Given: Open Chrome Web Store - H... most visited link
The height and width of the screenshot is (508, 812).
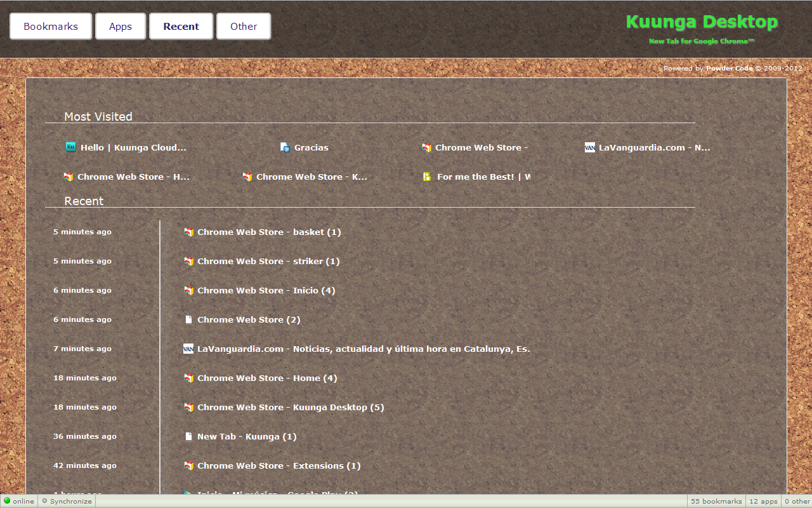Looking at the screenshot, I should [x=133, y=177].
